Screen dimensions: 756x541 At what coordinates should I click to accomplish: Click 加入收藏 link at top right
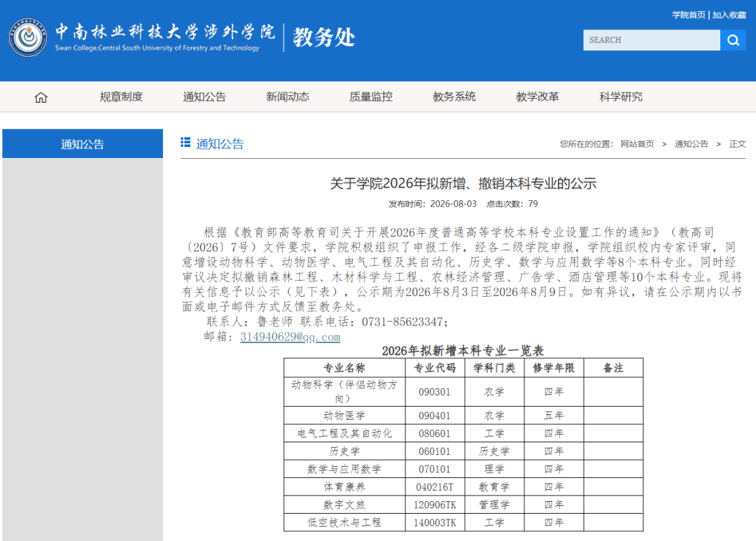pos(729,15)
